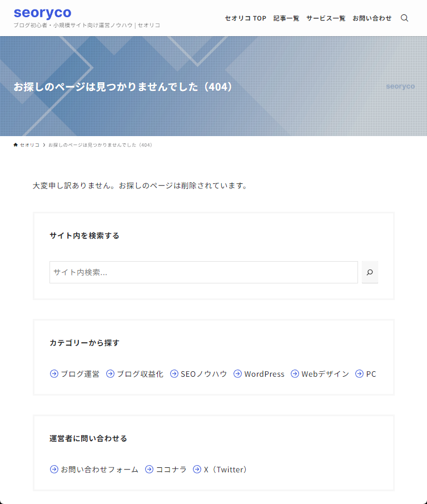Click the 404 page title heading

(x=122, y=87)
